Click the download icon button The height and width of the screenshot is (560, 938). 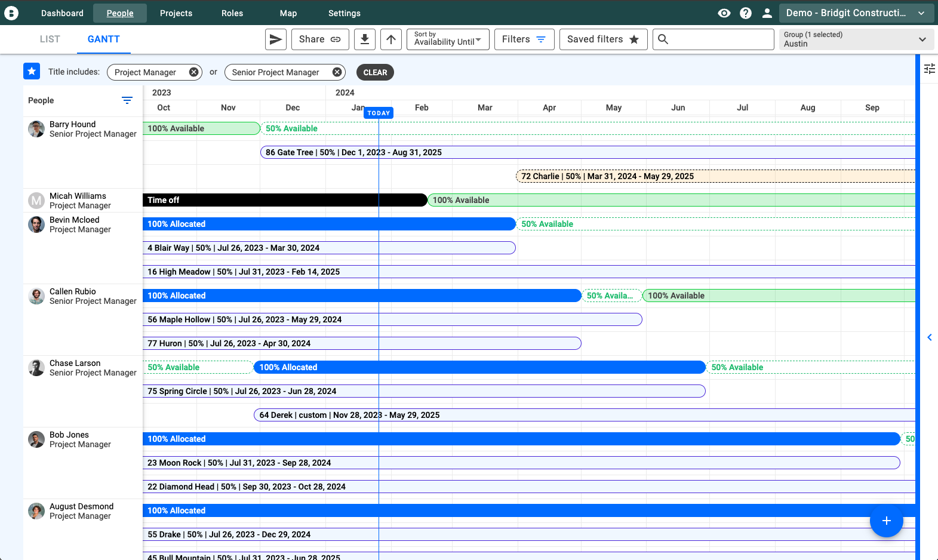tap(364, 39)
